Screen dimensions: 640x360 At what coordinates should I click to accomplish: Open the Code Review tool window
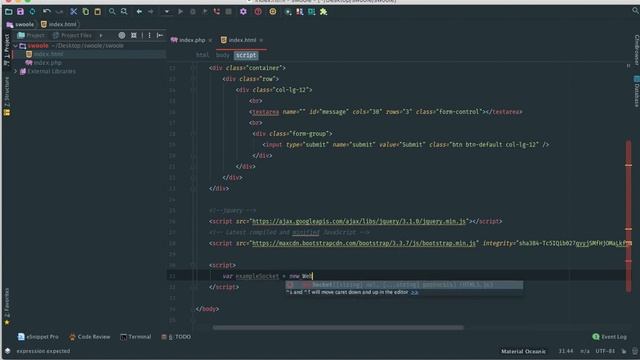pyautogui.click(x=90, y=337)
